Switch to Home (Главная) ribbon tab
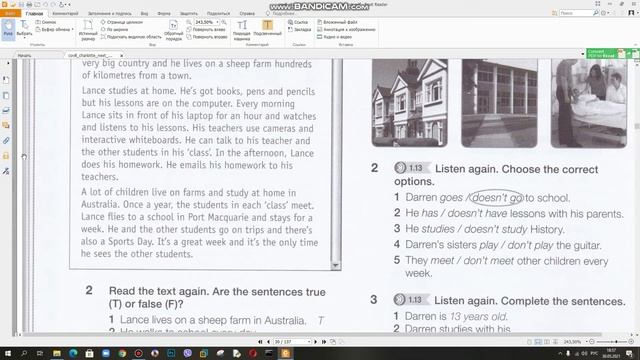Viewport: 640px width, 360px height. click(x=34, y=13)
